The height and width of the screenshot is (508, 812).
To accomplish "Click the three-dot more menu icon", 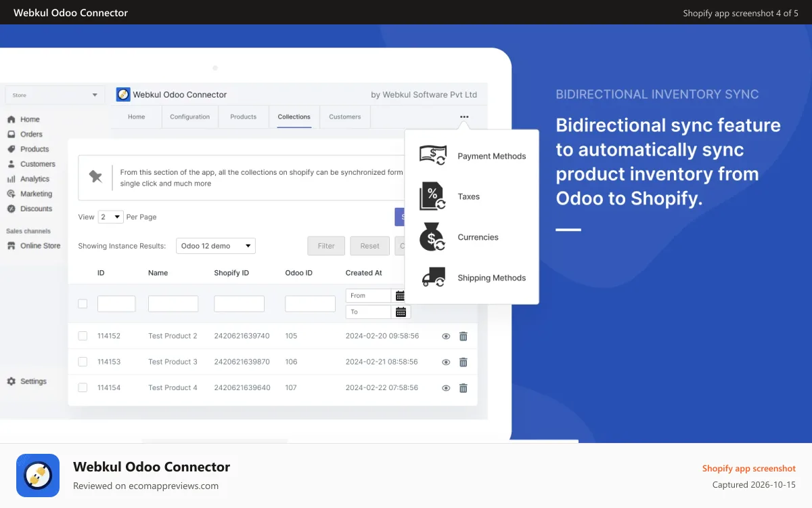I will [464, 117].
